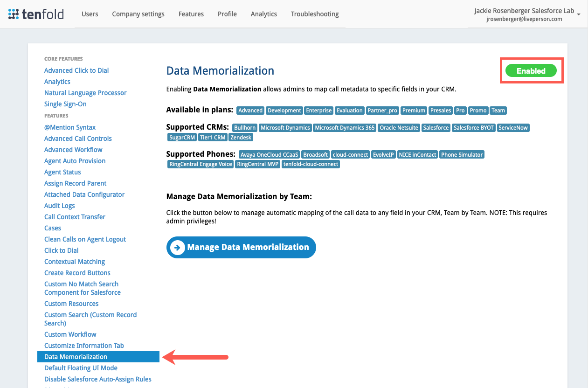Open Advanced Click to Dial in the sidebar
Image resolution: width=588 pixels, height=388 pixels.
pos(76,70)
